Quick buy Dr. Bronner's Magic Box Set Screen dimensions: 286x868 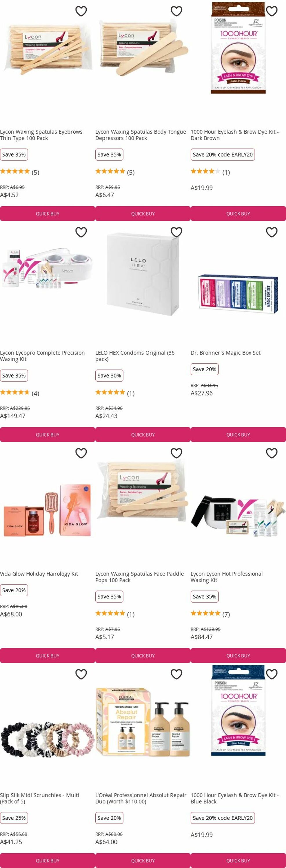click(238, 435)
